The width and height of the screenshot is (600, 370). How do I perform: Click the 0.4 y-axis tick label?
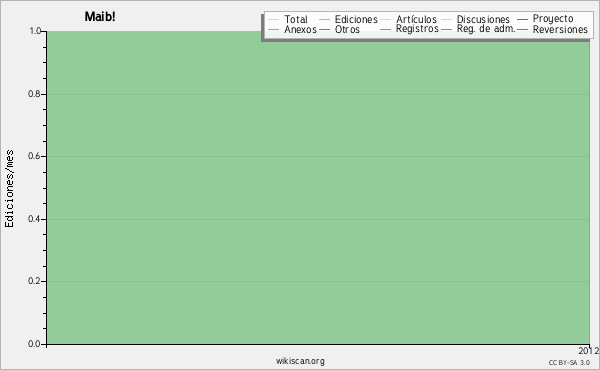[34, 219]
